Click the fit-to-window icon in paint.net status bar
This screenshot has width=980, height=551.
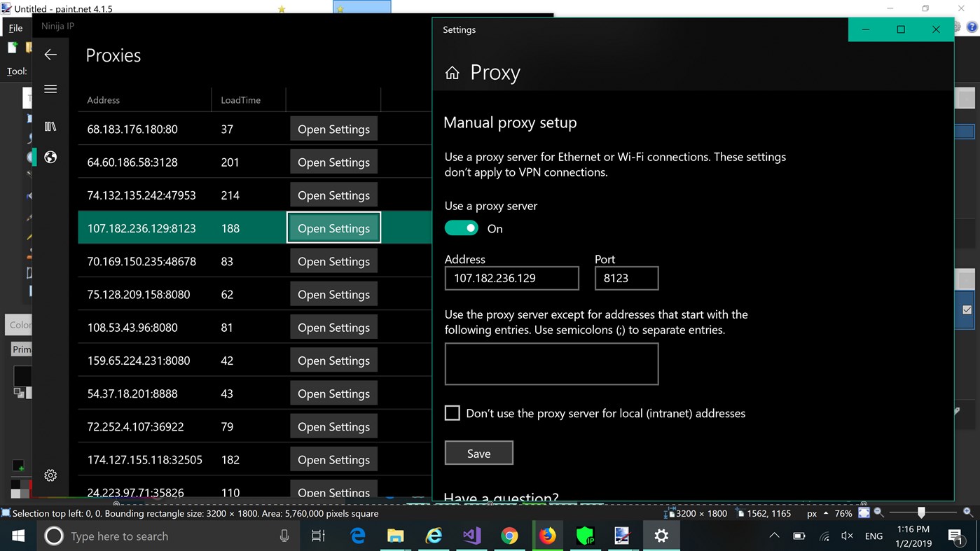(x=864, y=513)
